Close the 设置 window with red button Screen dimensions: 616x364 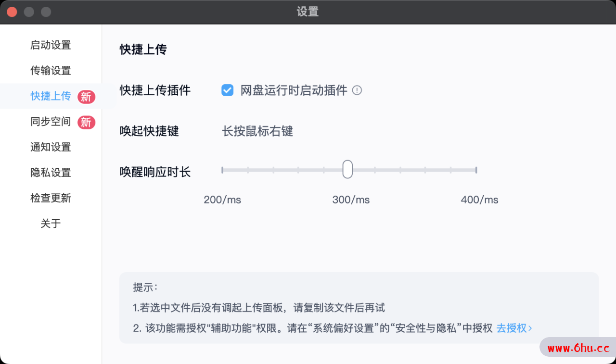tap(12, 12)
